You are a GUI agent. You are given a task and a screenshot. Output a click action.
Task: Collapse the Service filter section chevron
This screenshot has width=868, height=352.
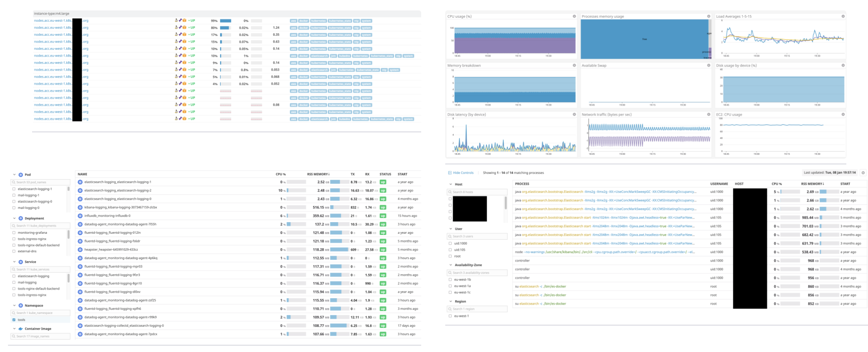tap(14, 262)
